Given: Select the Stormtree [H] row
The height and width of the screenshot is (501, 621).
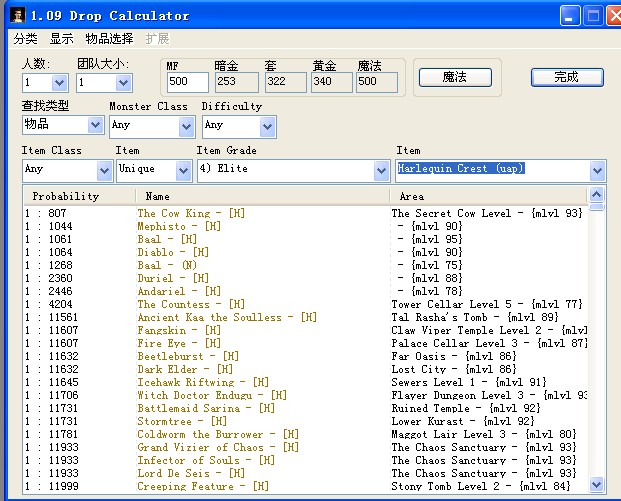Looking at the screenshot, I should pyautogui.click(x=305, y=421).
